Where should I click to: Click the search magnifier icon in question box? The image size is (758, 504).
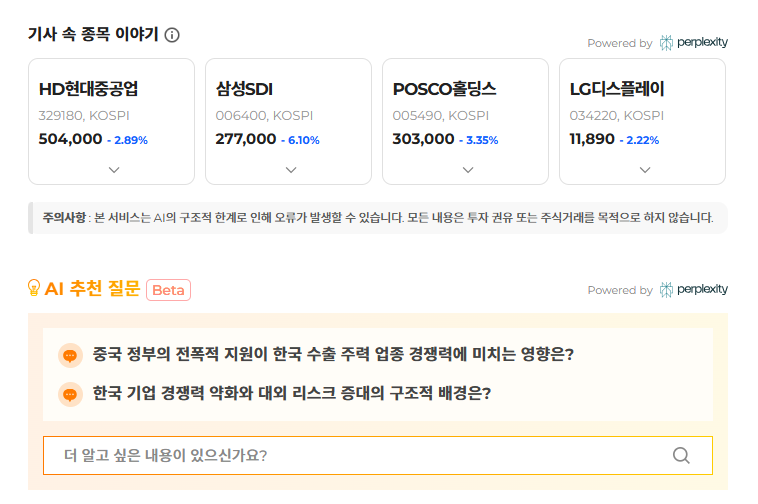point(681,456)
